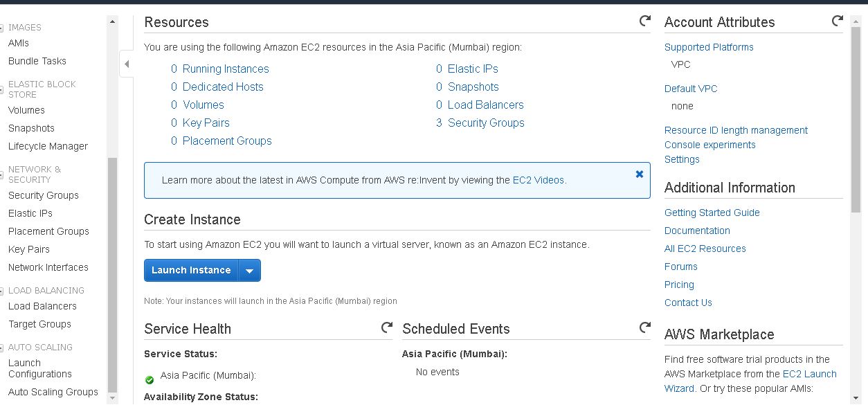868x405 pixels.
Task: Open the EC2 Videos link
Action: point(539,180)
